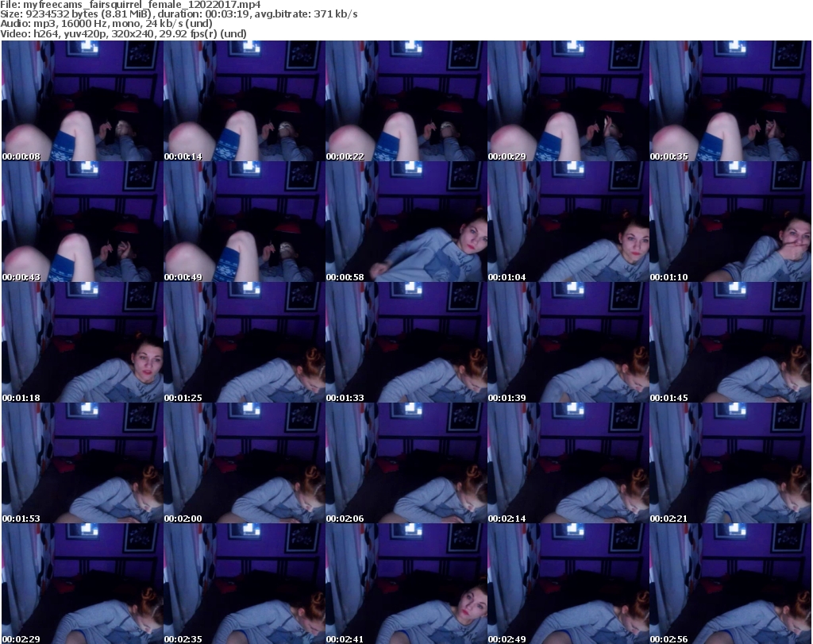Open the thumbnail at 00:00:49
The width and height of the screenshot is (813, 644).
[x=245, y=222]
